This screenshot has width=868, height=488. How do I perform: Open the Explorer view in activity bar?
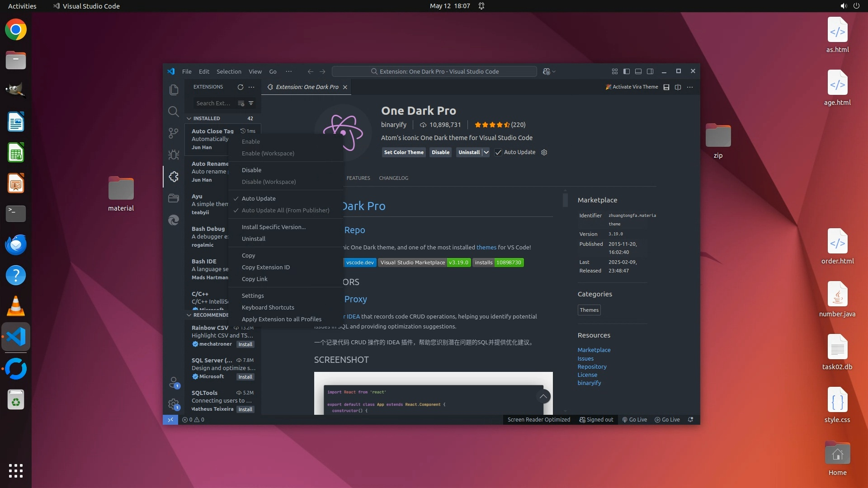[174, 90]
